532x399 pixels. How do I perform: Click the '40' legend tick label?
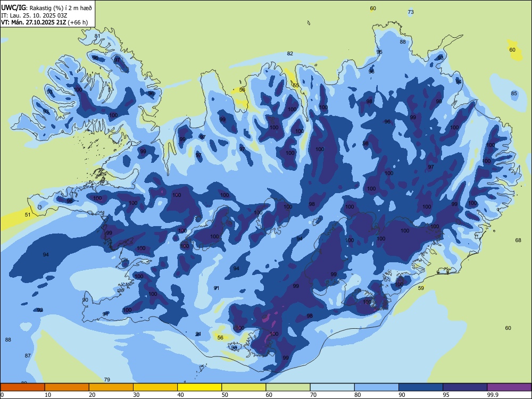[180, 395]
